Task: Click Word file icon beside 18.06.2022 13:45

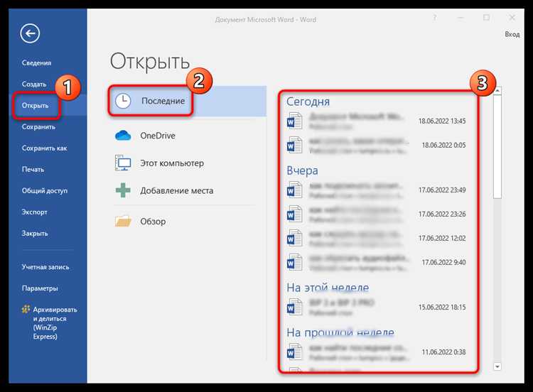Action: click(x=294, y=121)
